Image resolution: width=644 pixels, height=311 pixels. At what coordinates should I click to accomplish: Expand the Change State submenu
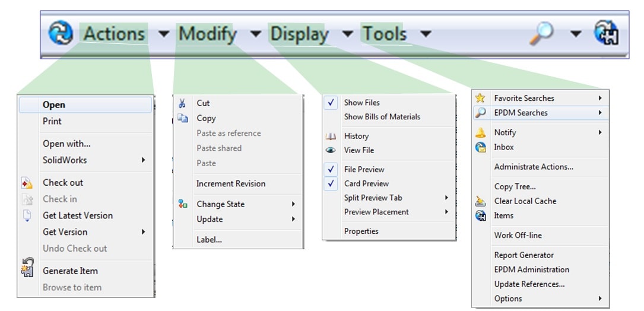coord(238,204)
